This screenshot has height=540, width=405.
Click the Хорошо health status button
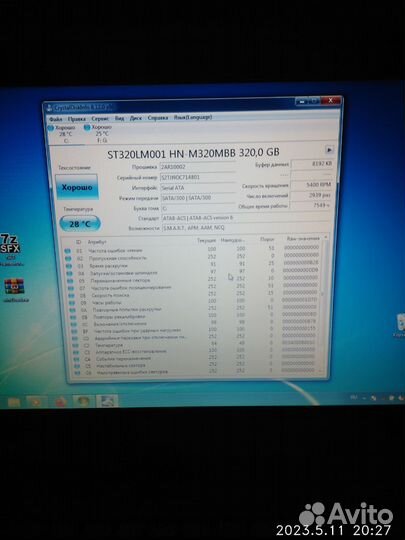pyautogui.click(x=77, y=187)
